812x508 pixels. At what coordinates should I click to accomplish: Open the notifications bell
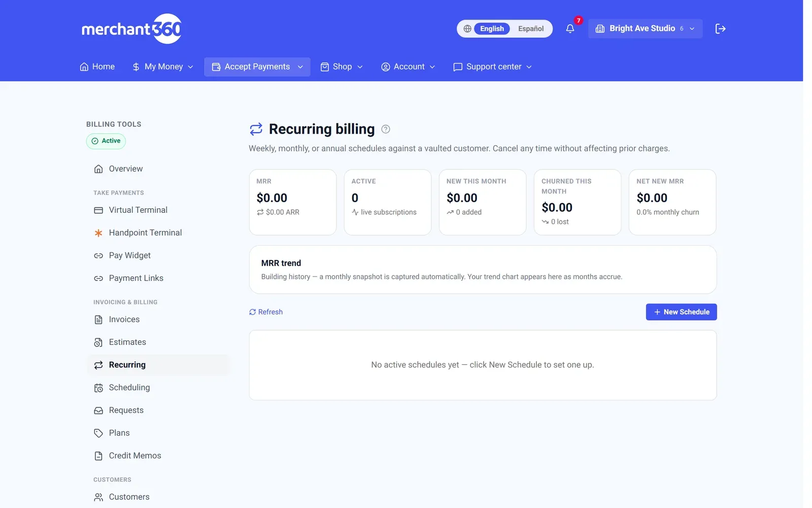[570, 29]
